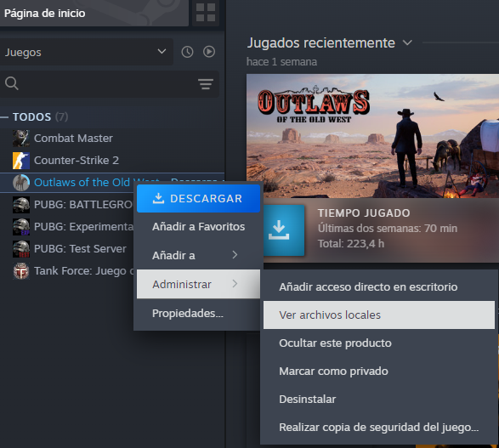The width and height of the screenshot is (499, 448).
Task: Collapse the TODOS category
Action: pyautogui.click(x=4, y=117)
